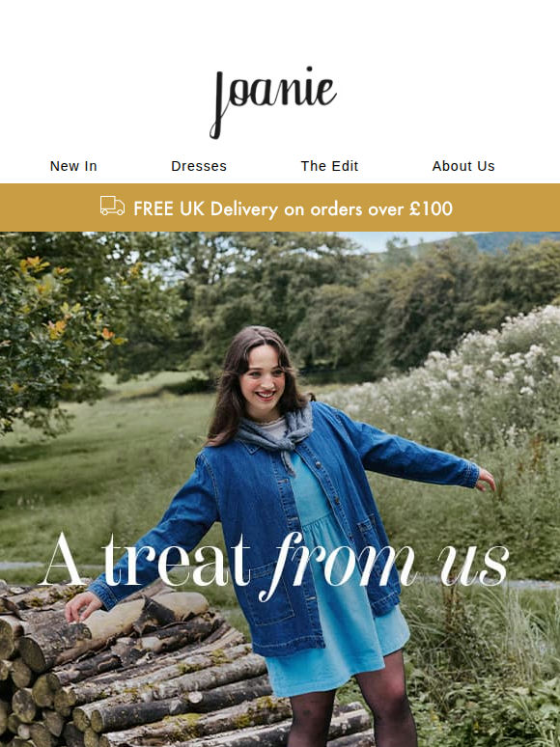
Task: Click the FREE UK Delivery banner text
Action: tap(293, 208)
